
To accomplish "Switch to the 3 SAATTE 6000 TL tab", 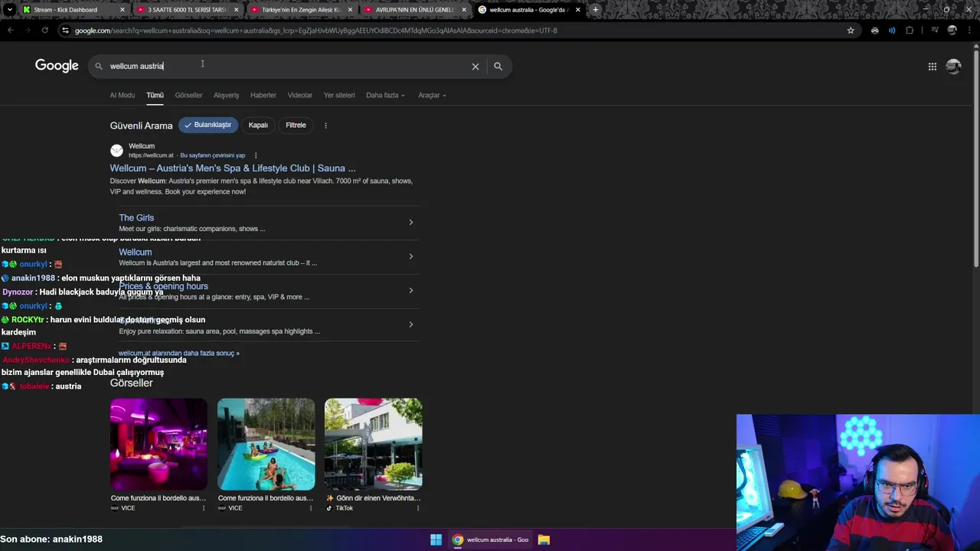I will click(188, 10).
